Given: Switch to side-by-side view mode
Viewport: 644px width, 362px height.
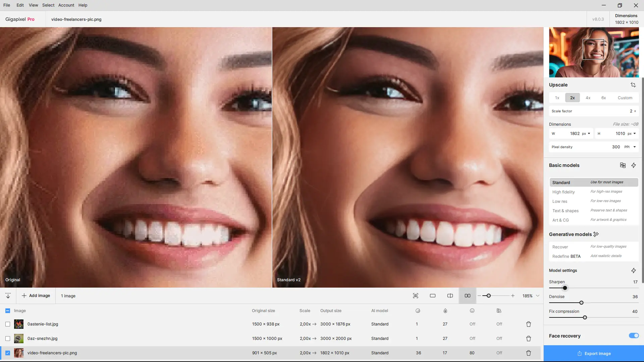Looking at the screenshot, I should [467, 296].
